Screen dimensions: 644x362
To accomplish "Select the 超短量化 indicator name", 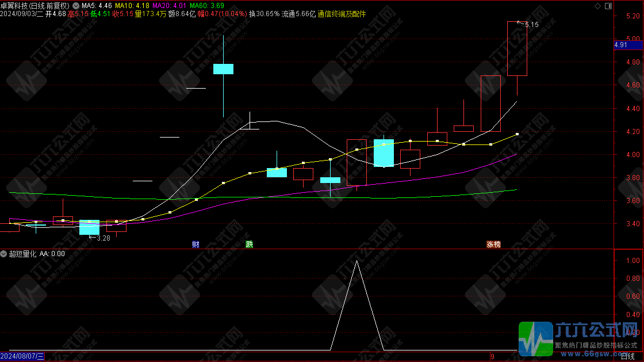I will 22,254.
